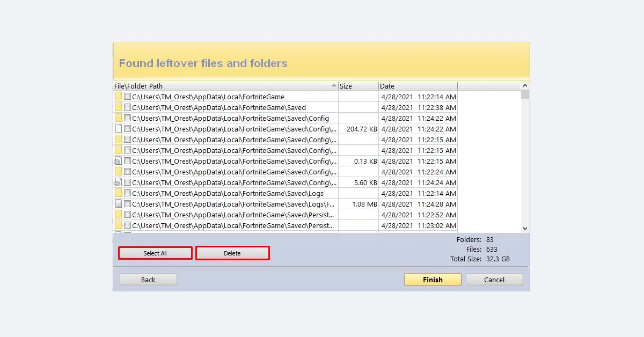Click the 11:24:24 AM date cell
The width and height of the screenshot is (644, 337).
[x=419, y=182]
